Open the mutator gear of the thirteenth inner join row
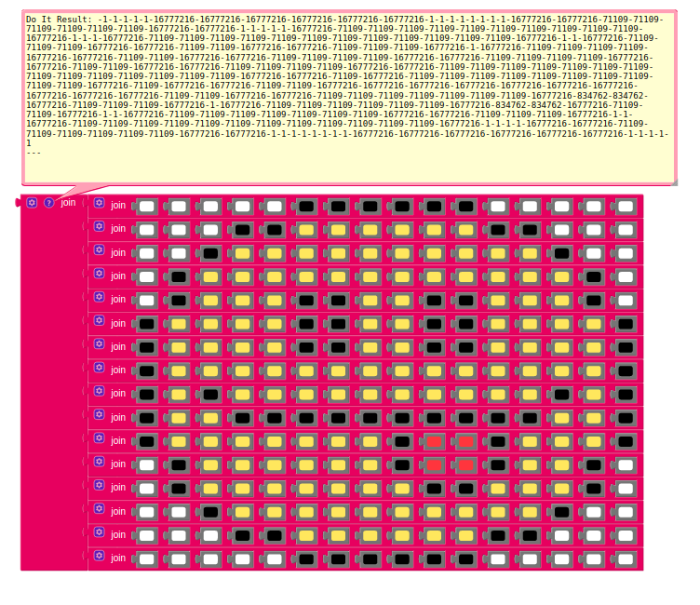The width and height of the screenshot is (700, 605). pos(99,485)
